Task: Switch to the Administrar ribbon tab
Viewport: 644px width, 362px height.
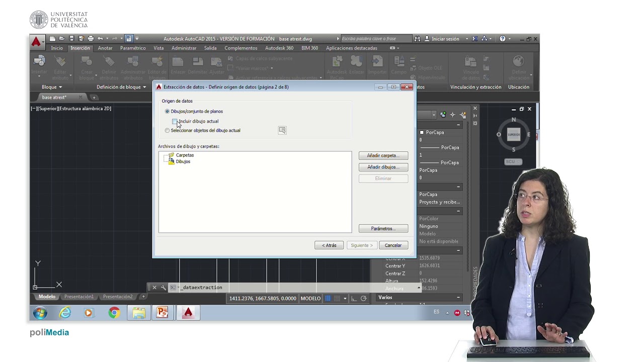Action: point(184,48)
